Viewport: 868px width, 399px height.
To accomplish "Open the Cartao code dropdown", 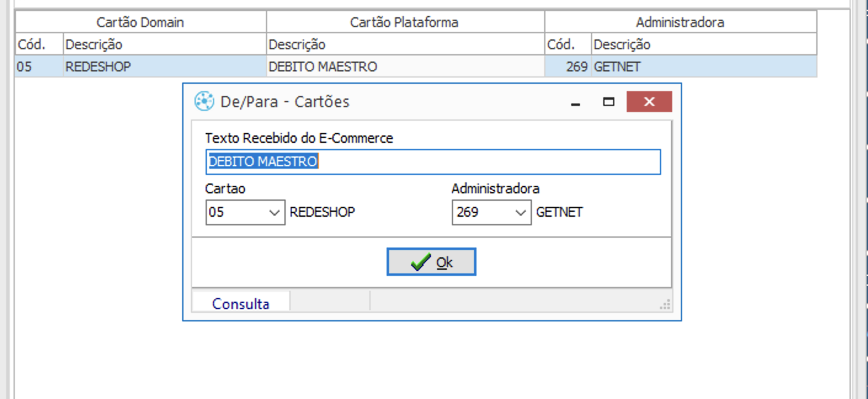I will [275, 212].
